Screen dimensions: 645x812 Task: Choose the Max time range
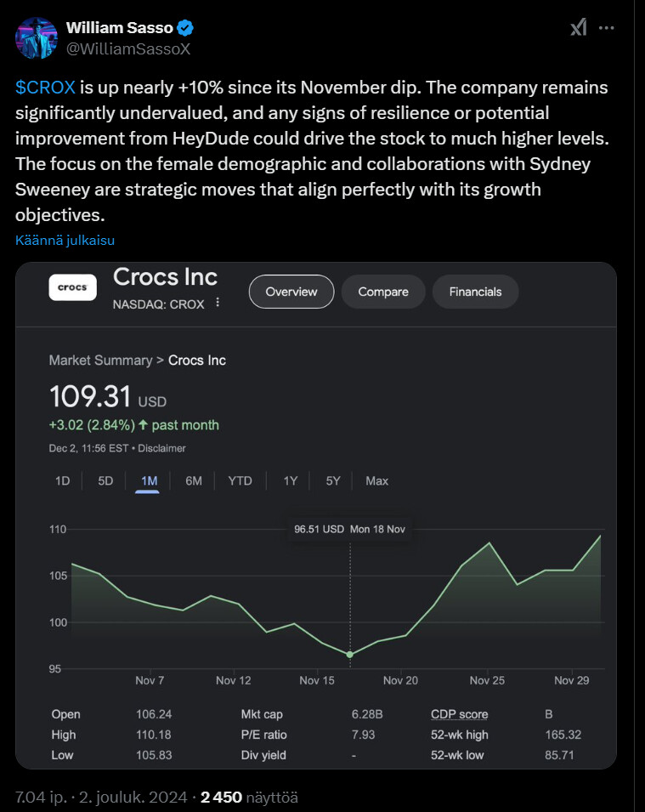click(376, 480)
